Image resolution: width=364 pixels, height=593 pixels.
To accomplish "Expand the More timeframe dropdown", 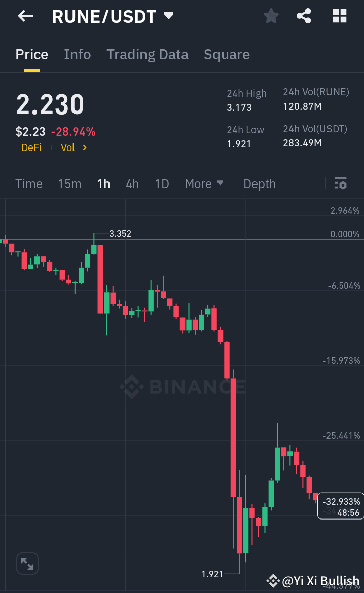I will tap(204, 183).
